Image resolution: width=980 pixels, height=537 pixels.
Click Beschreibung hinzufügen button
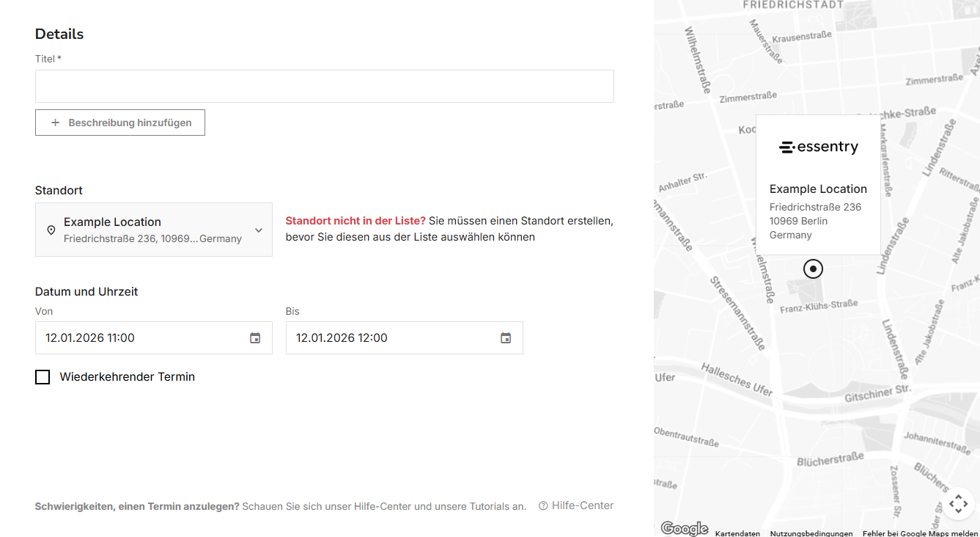click(120, 123)
